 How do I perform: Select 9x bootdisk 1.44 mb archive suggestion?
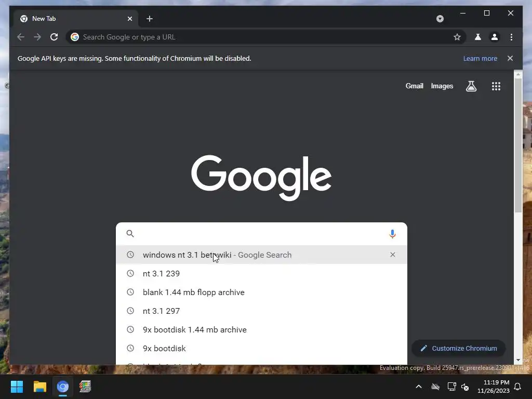(x=261, y=329)
